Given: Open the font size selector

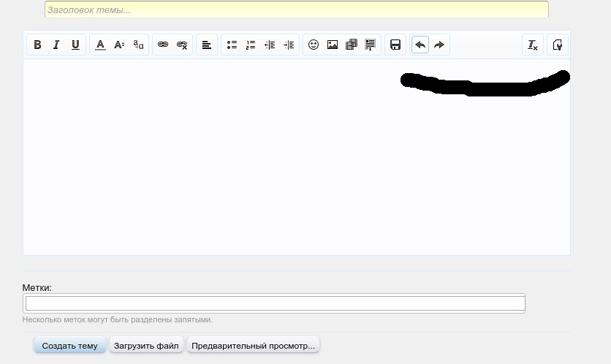Looking at the screenshot, I should (119, 45).
